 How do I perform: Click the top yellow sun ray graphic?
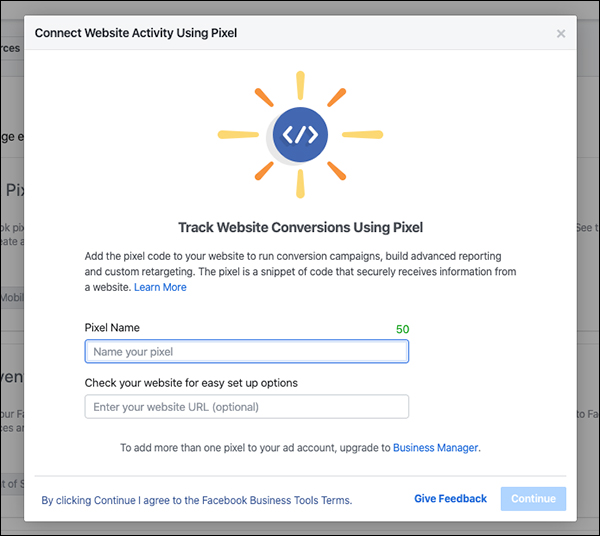click(x=300, y=85)
